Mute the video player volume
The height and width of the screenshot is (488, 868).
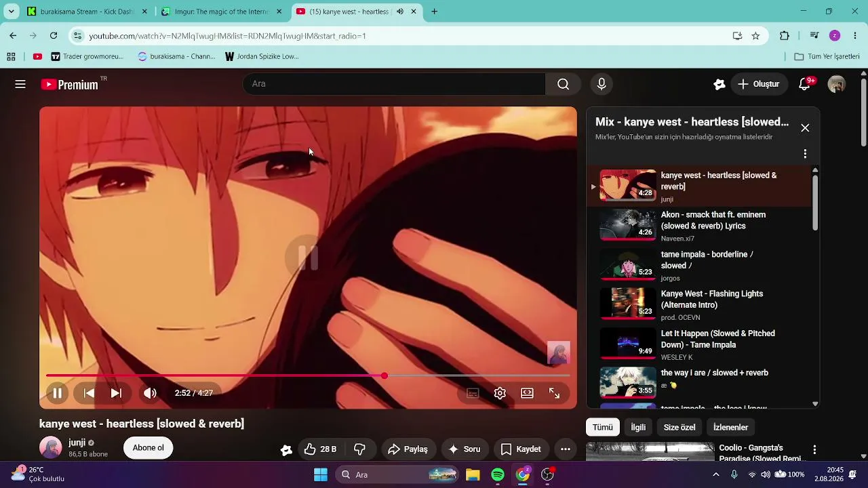[150, 393]
